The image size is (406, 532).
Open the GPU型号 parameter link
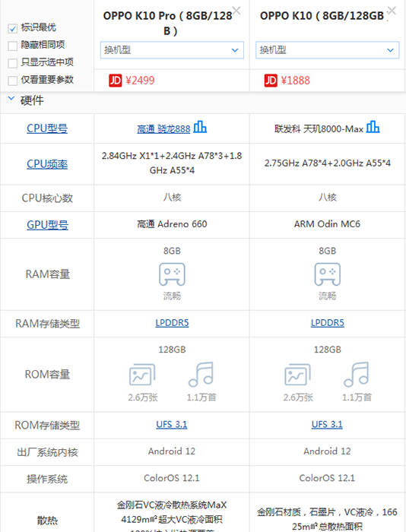[x=48, y=225]
